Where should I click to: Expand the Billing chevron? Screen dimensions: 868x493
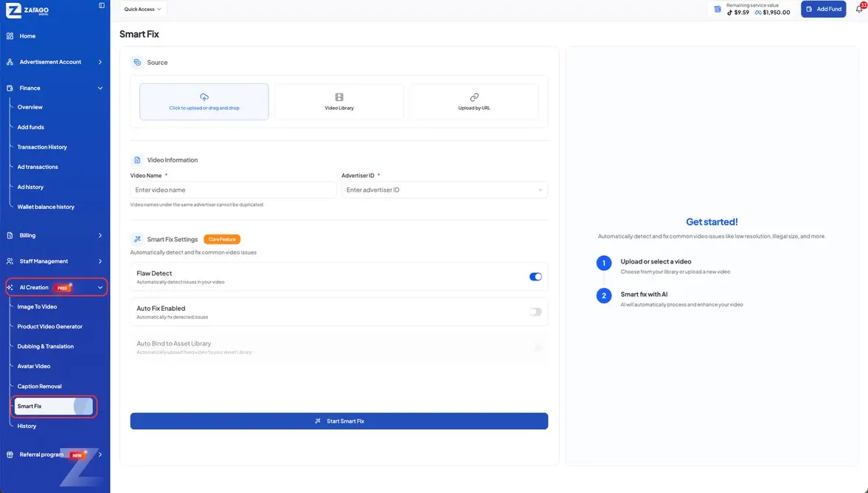tap(100, 235)
